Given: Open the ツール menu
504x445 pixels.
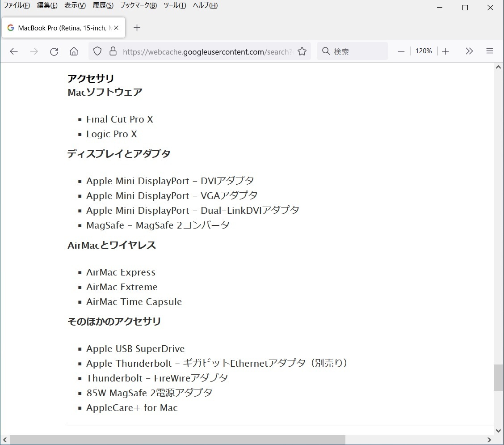Looking at the screenshot, I should pyautogui.click(x=175, y=5).
